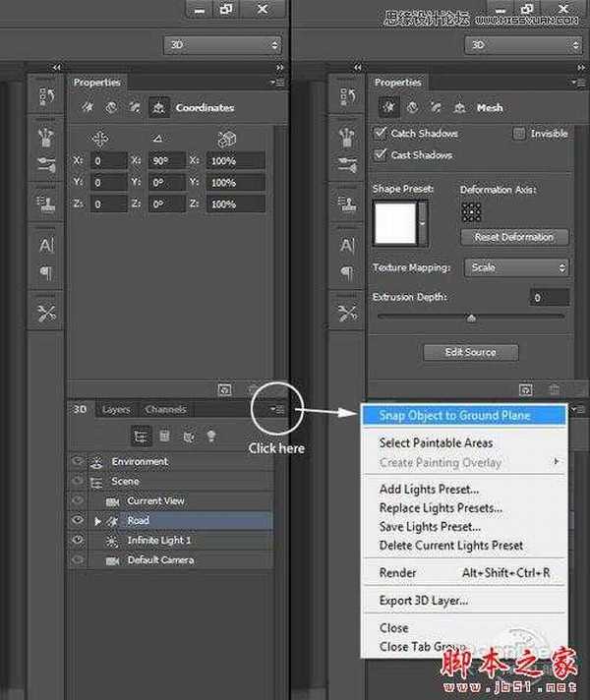Click the Extrusion Depth slider handle
590x700 pixels.
(x=471, y=318)
